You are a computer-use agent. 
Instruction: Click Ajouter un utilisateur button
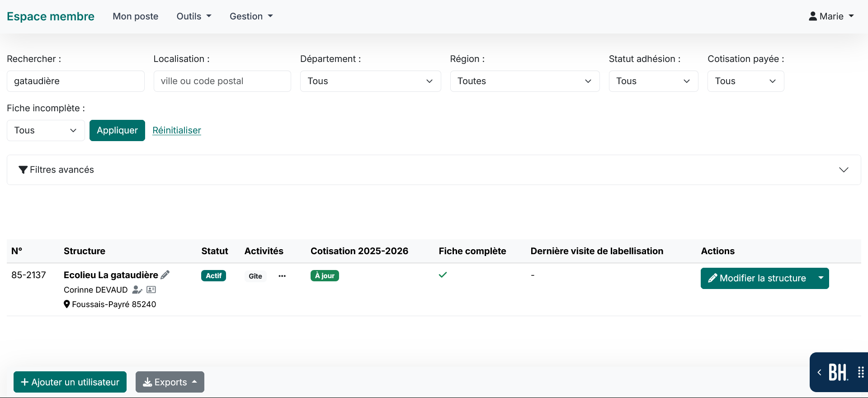70,382
